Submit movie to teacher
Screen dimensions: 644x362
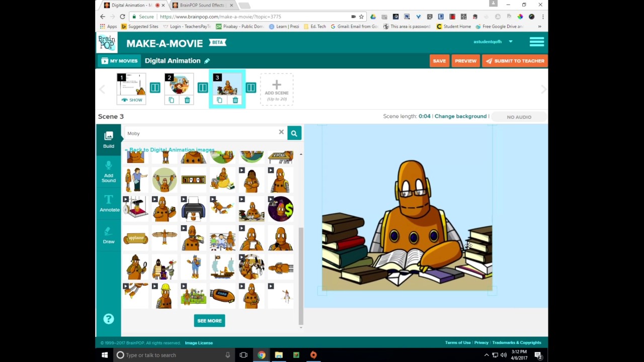[515, 61]
